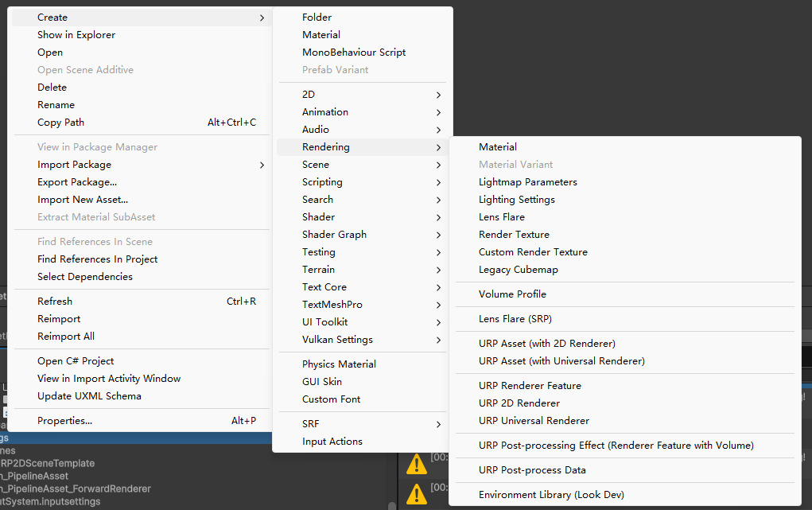812x510 pixels.
Task: Expand the Animation submenu
Action: pyautogui.click(x=363, y=112)
